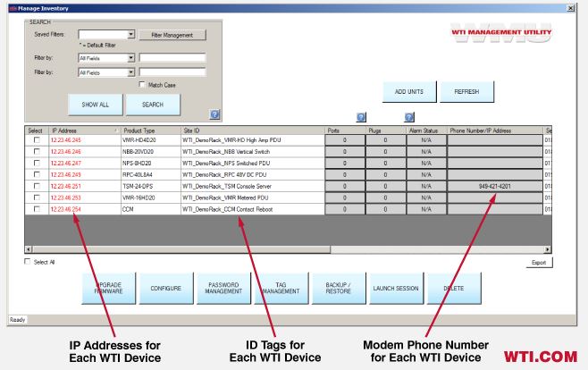Open first Filter by All Fields dropdown
Viewport: 588px width, 370px height.
click(x=130, y=58)
